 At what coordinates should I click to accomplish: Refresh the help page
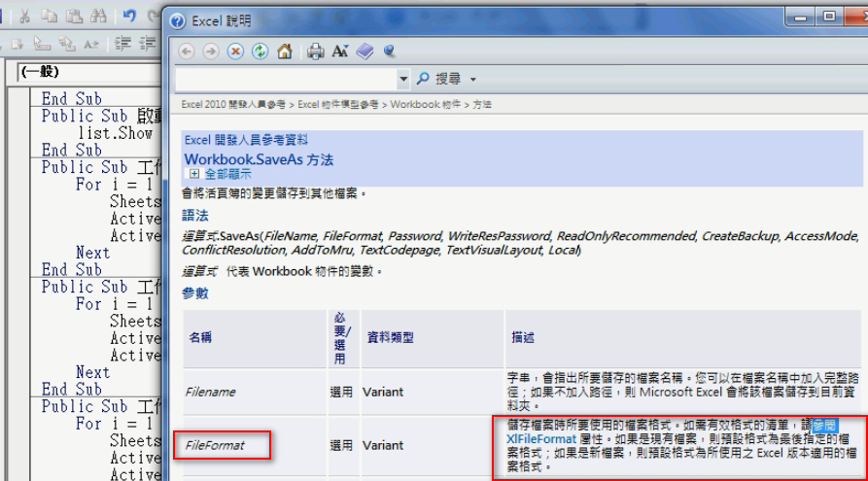pyautogui.click(x=260, y=52)
